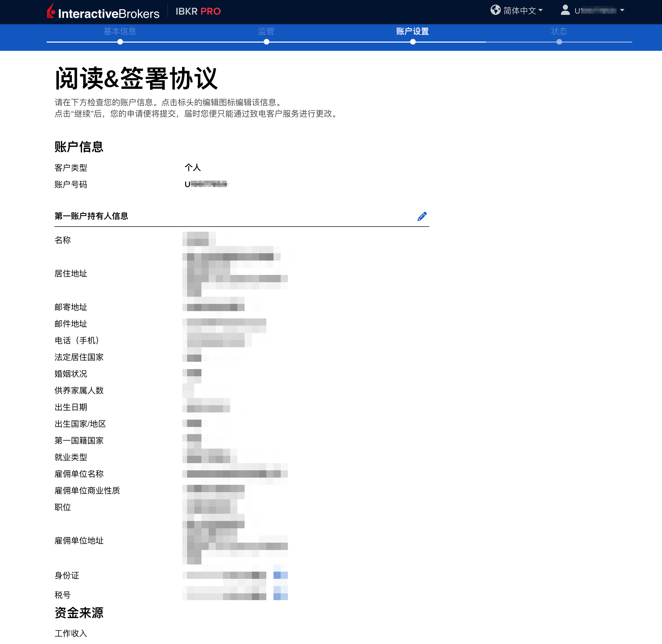Screen dimensions: 662x644
Task: Click the user avatar icon in the header
Action: pos(564,11)
